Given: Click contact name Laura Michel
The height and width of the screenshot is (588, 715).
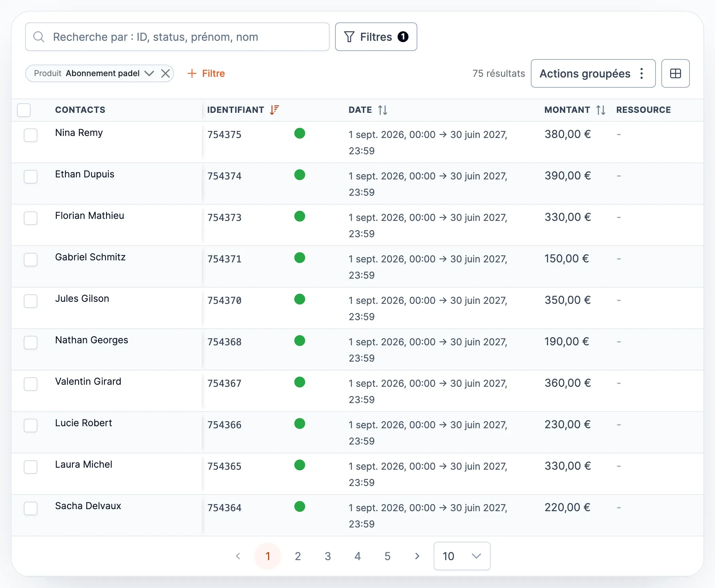Looking at the screenshot, I should 84,464.
